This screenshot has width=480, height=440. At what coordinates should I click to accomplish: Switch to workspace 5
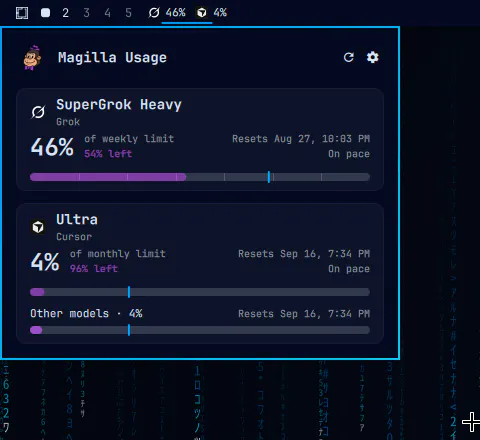128,13
